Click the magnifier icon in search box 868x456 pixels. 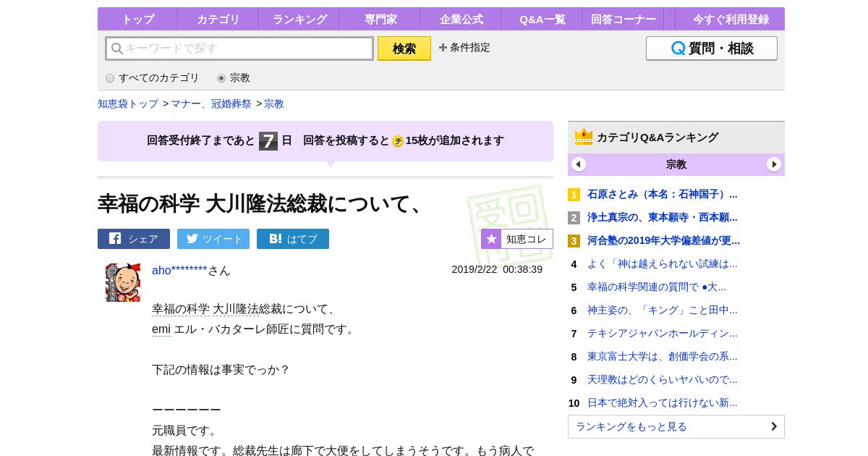(x=117, y=48)
